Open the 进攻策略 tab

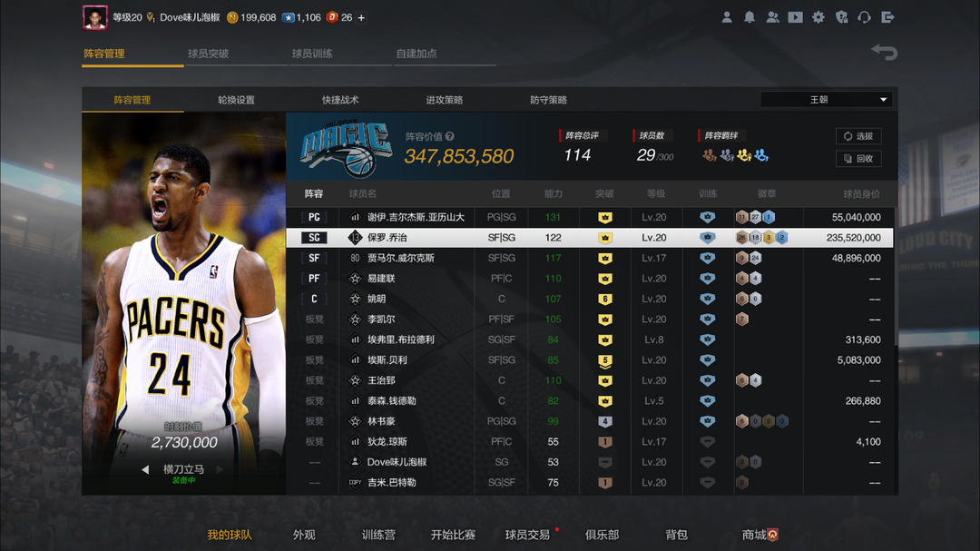point(445,100)
